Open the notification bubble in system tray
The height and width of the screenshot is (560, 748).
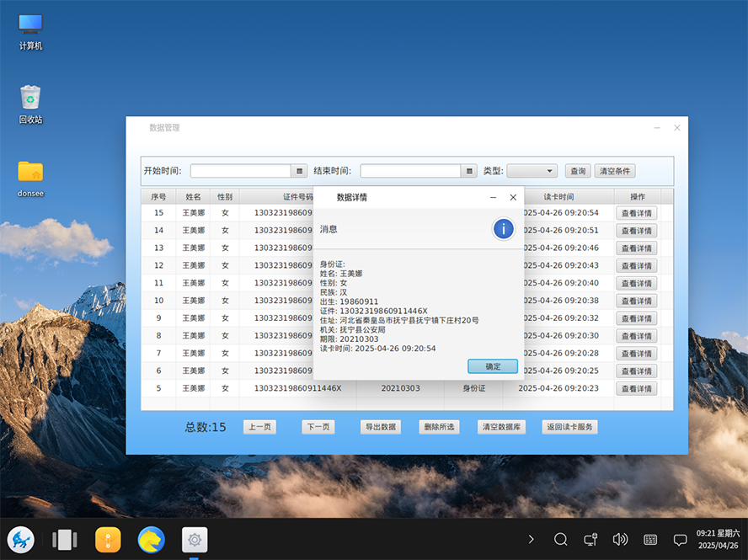[x=679, y=539]
